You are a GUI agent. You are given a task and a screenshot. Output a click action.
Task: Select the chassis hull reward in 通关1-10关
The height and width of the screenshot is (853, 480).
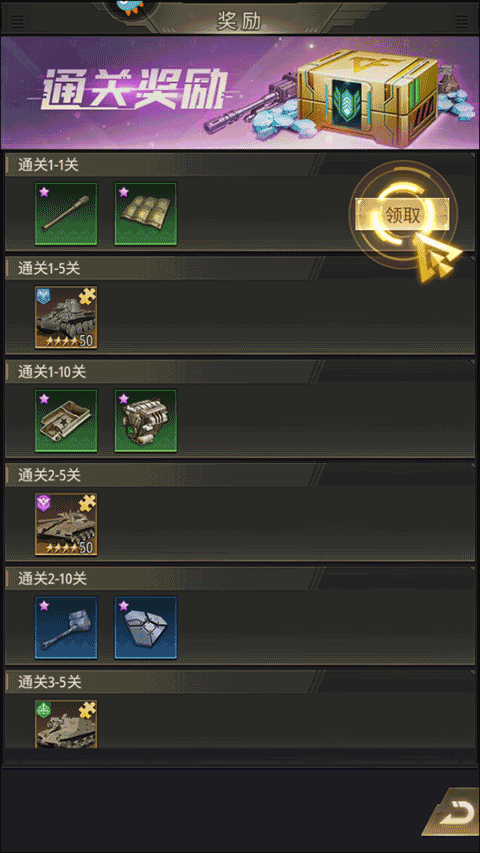pos(66,421)
